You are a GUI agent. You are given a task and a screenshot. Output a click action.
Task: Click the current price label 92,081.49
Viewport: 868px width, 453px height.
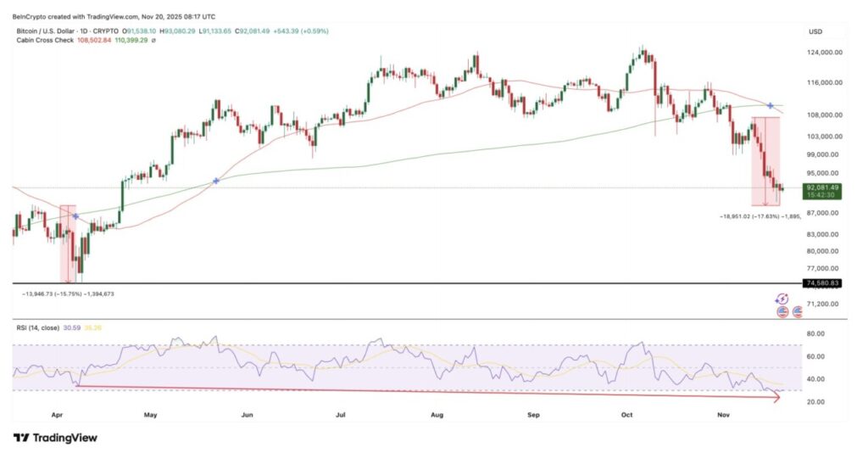[x=822, y=187]
